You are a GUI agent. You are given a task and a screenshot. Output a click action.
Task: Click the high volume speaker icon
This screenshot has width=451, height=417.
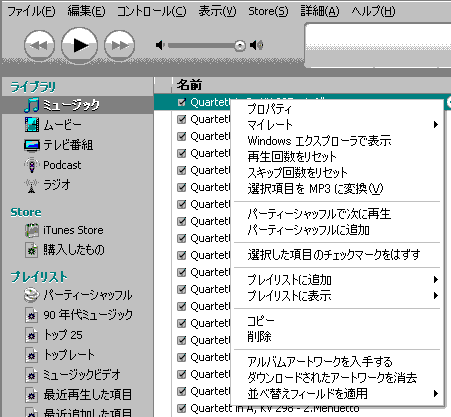click(257, 45)
